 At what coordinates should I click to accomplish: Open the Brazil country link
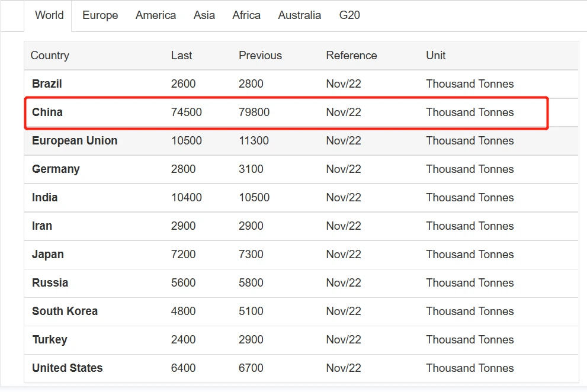click(47, 84)
